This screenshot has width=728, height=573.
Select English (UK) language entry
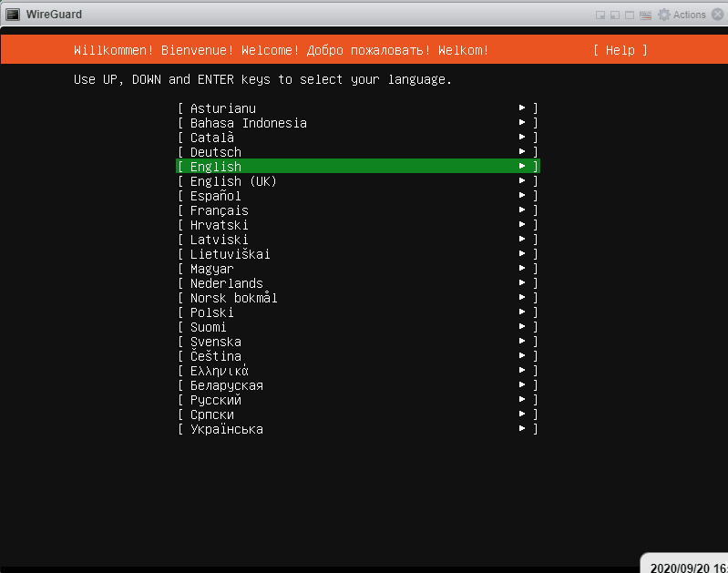point(233,181)
